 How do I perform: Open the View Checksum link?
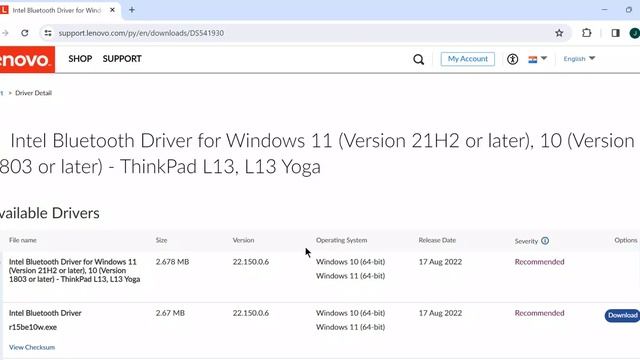tap(32, 347)
